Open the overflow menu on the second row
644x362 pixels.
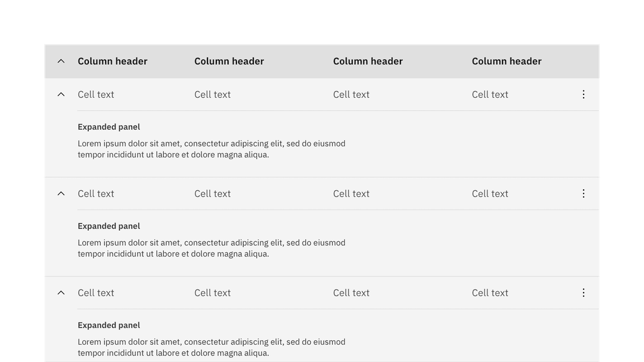[583, 193]
